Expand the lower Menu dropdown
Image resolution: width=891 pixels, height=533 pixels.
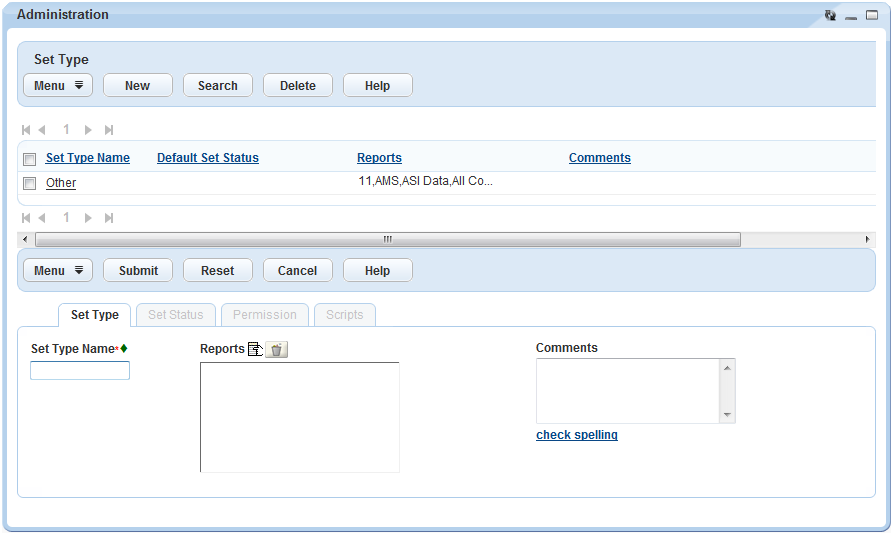[58, 271]
